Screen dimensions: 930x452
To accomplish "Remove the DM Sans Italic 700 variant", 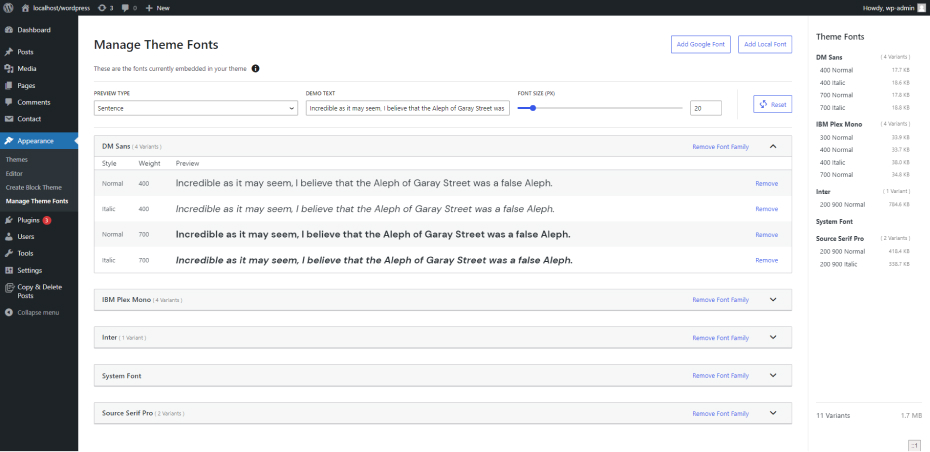I will click(x=766, y=260).
